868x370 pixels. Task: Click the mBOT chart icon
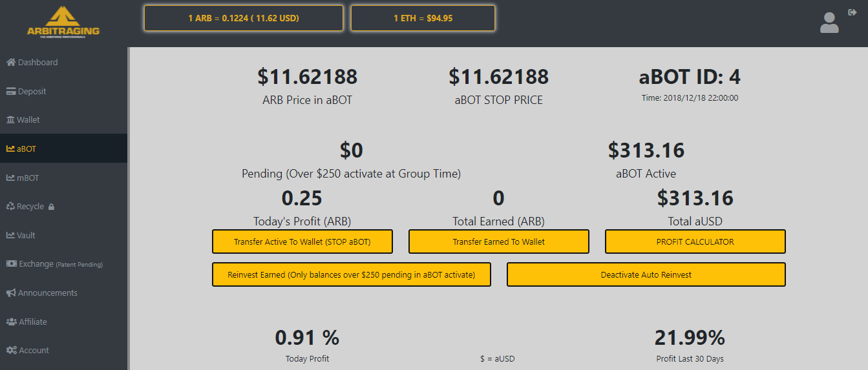[11, 178]
